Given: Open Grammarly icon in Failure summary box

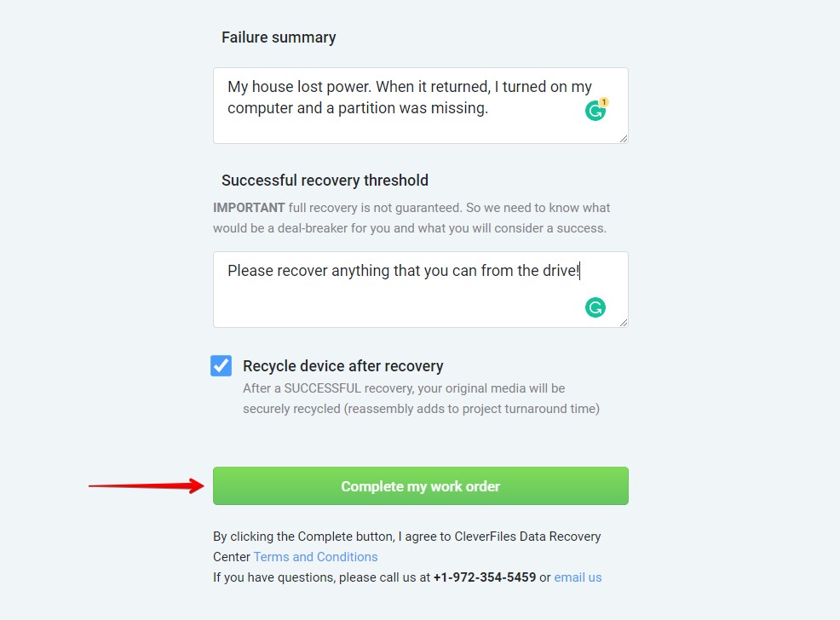Looking at the screenshot, I should (595, 111).
